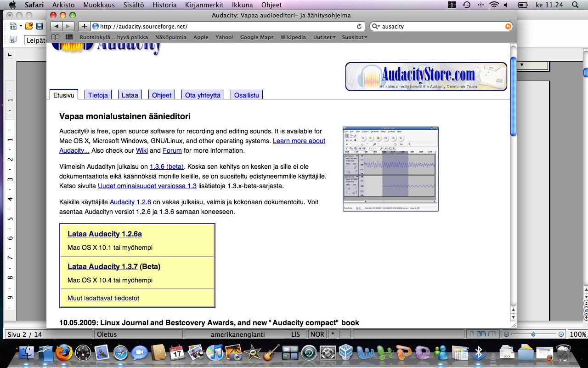This screenshot has height=368, width=588.
Task: Go back with Safari's back arrow
Action: pos(56,26)
